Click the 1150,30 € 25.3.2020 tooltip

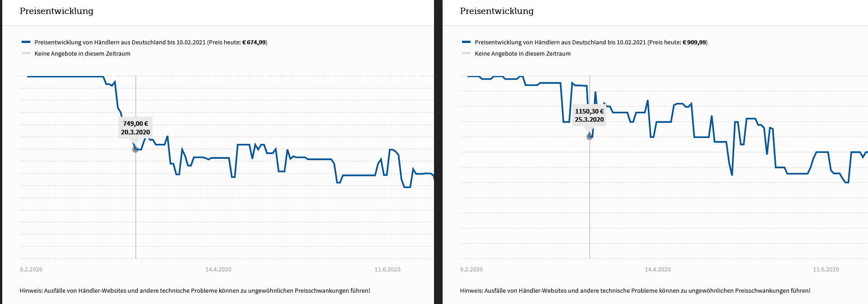[589, 115]
